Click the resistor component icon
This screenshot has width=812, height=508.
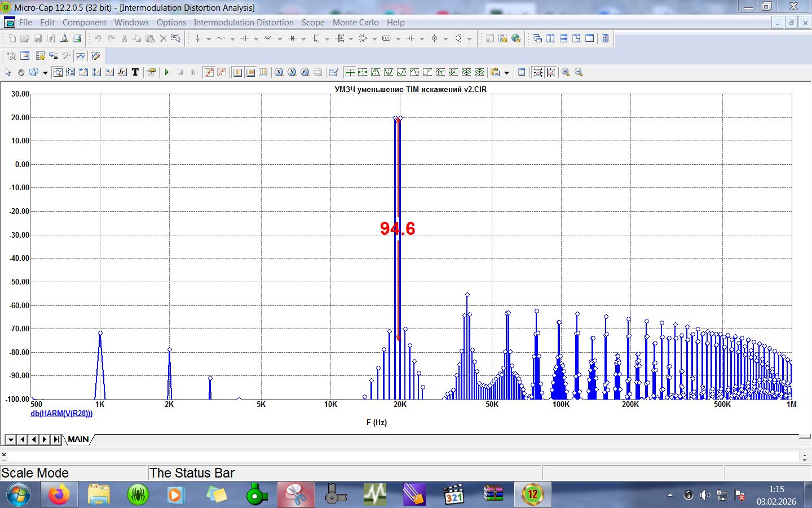tap(220, 38)
